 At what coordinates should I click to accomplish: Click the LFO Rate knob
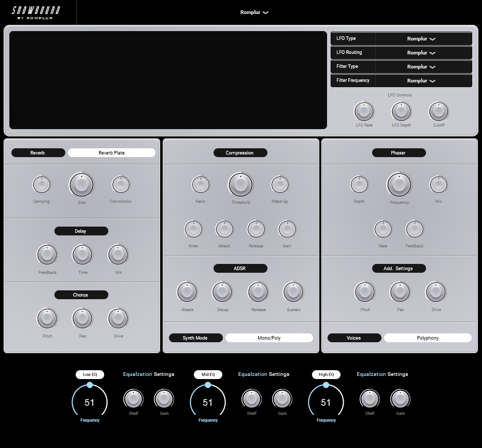tap(364, 111)
